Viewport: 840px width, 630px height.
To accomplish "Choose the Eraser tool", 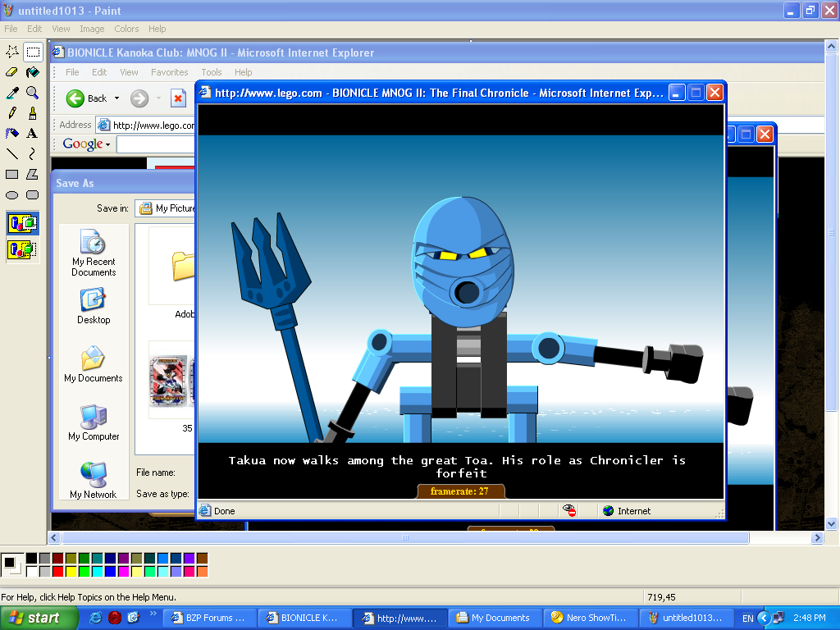I will [x=12, y=72].
